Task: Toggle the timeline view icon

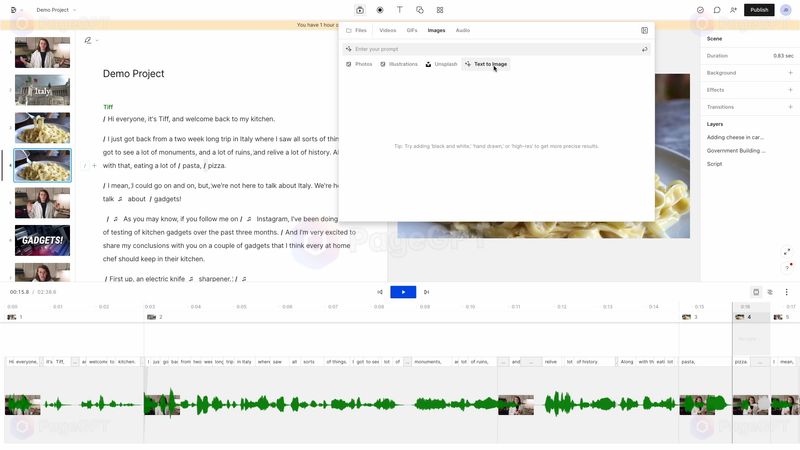Action: pos(756,292)
